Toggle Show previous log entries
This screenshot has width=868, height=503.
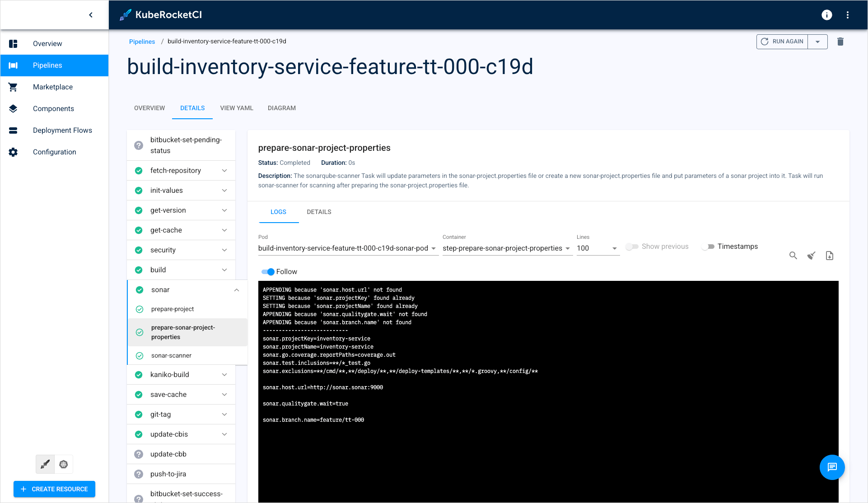coord(632,246)
